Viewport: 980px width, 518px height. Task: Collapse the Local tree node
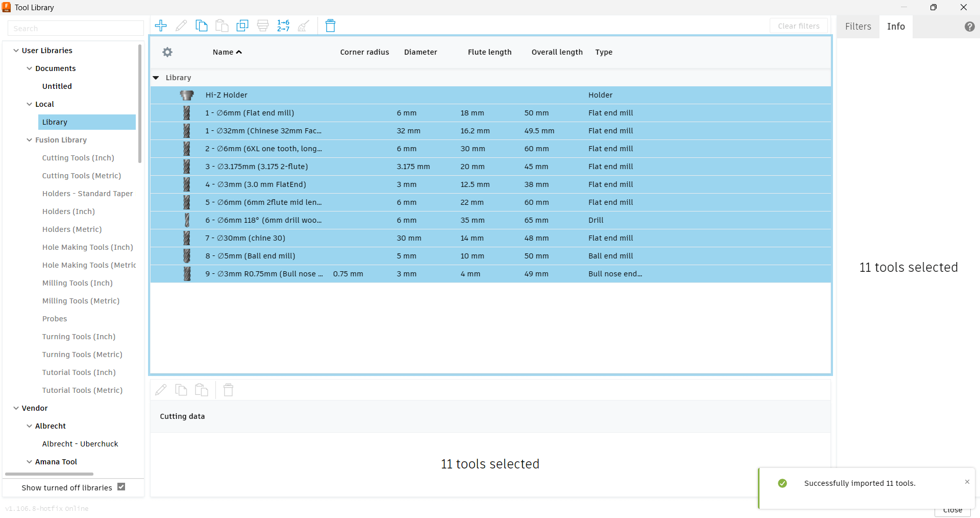30,104
